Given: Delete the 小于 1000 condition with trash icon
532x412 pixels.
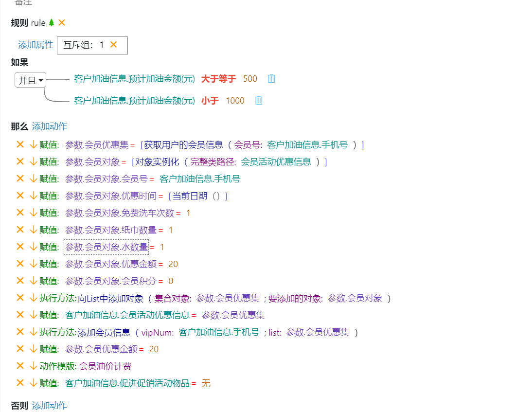Looking at the screenshot, I should point(259,101).
